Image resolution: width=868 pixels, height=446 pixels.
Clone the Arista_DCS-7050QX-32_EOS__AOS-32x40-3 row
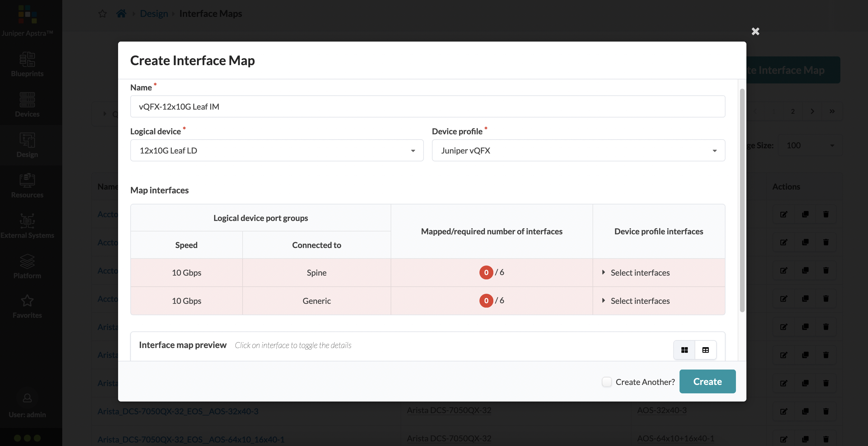(805, 411)
